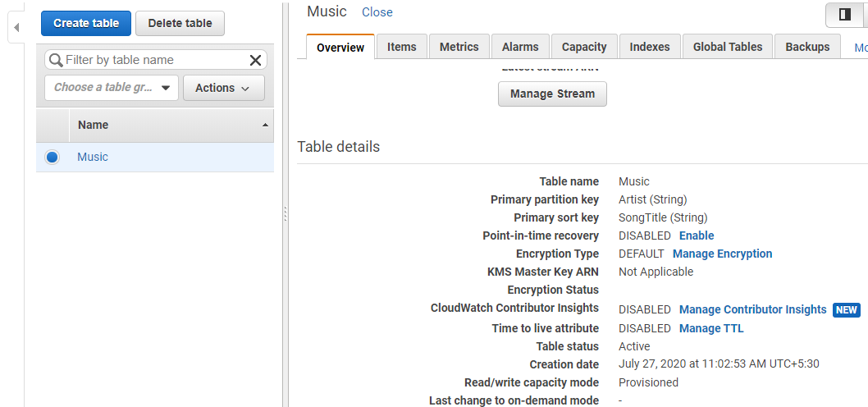This screenshot has height=407, width=868.
Task: Open the Metrics tab
Action: 459,47
